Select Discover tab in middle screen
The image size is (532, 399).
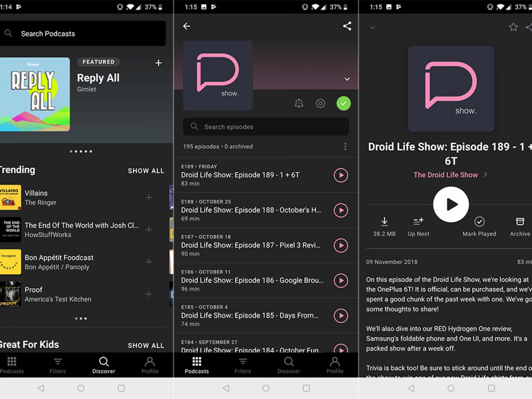[289, 365]
